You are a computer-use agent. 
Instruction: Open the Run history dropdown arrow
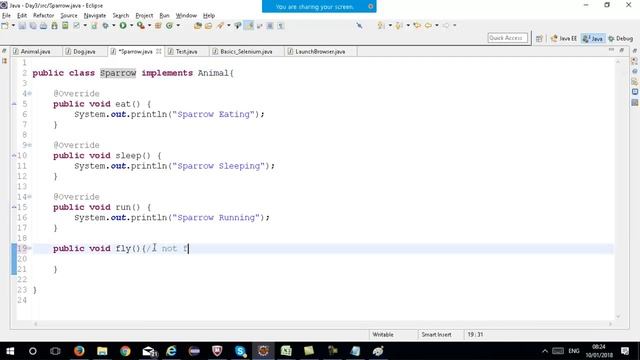pyautogui.click(x=131, y=25)
